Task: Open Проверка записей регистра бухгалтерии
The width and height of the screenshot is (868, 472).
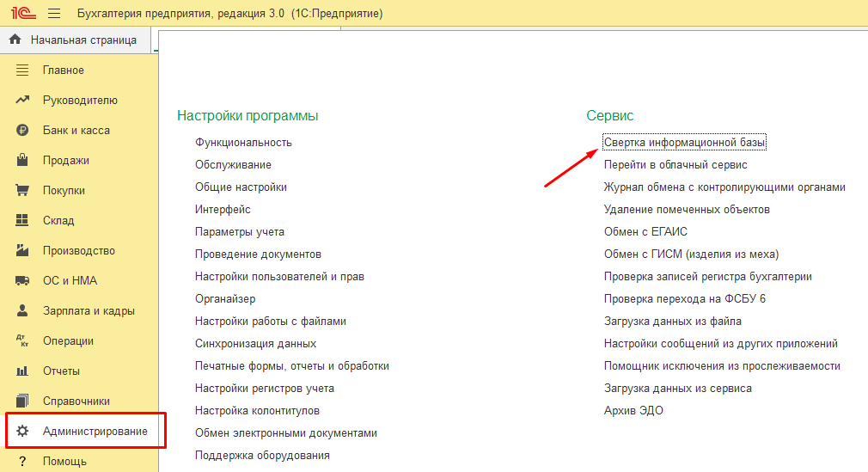Action: click(708, 277)
